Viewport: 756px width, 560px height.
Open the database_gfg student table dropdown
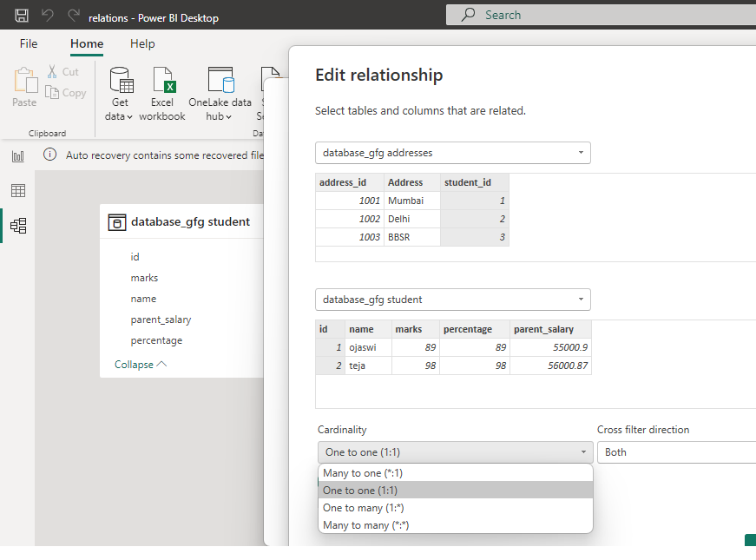(x=453, y=300)
